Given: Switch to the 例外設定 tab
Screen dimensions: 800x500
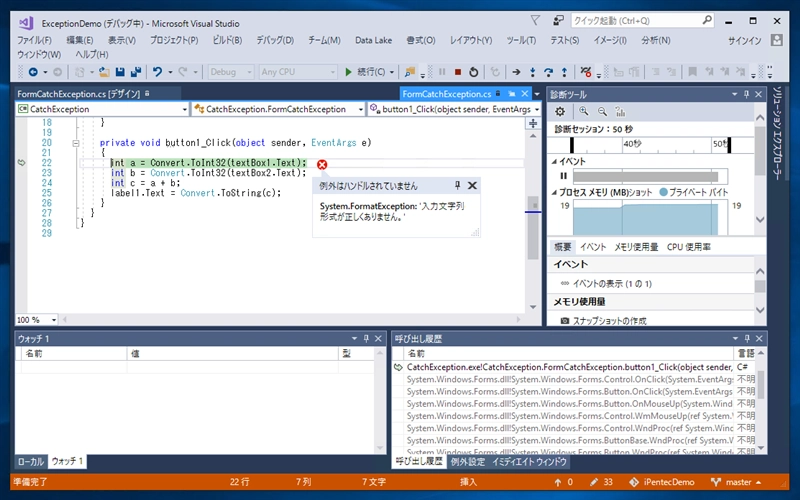Looking at the screenshot, I should click(467, 462).
